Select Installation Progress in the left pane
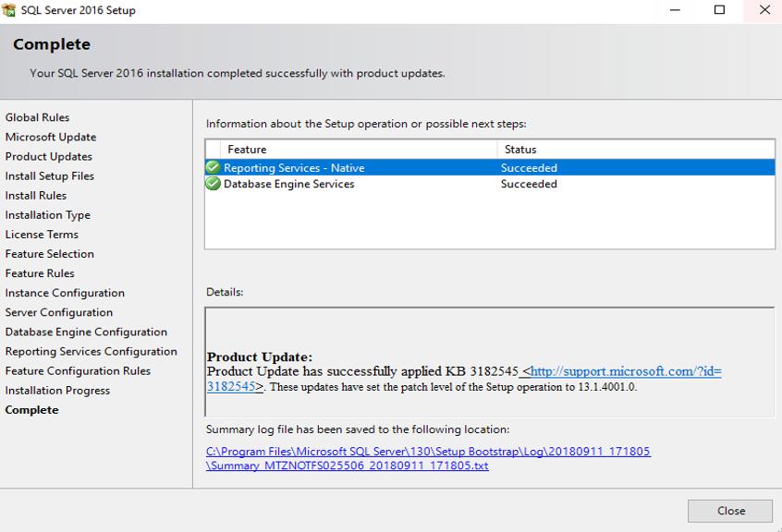This screenshot has width=782, height=532. [x=57, y=391]
